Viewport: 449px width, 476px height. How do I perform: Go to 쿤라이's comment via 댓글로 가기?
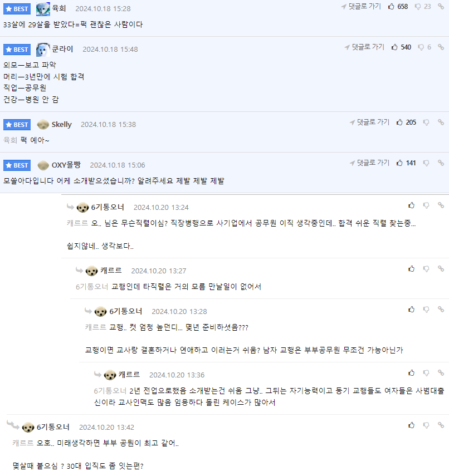tap(364, 47)
